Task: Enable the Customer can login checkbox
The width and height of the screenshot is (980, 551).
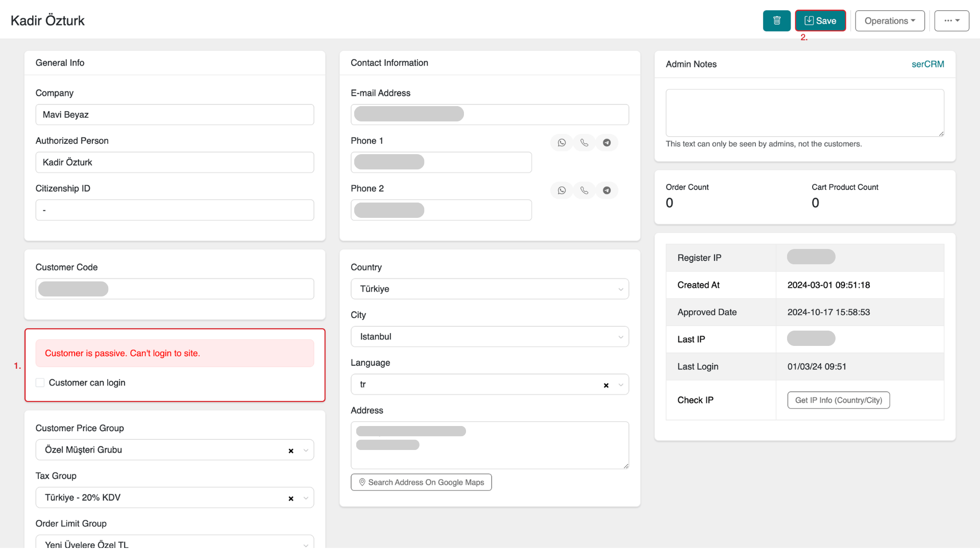Action: pos(40,383)
